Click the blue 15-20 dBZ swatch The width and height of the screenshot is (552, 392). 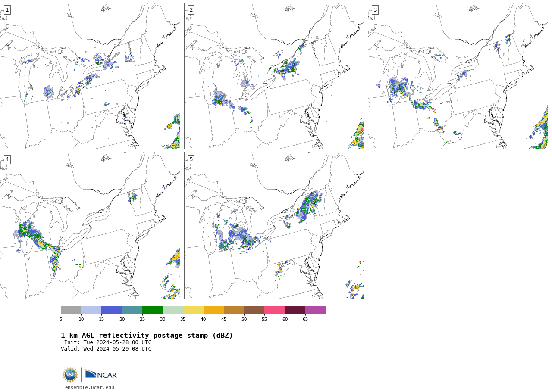coord(112,310)
